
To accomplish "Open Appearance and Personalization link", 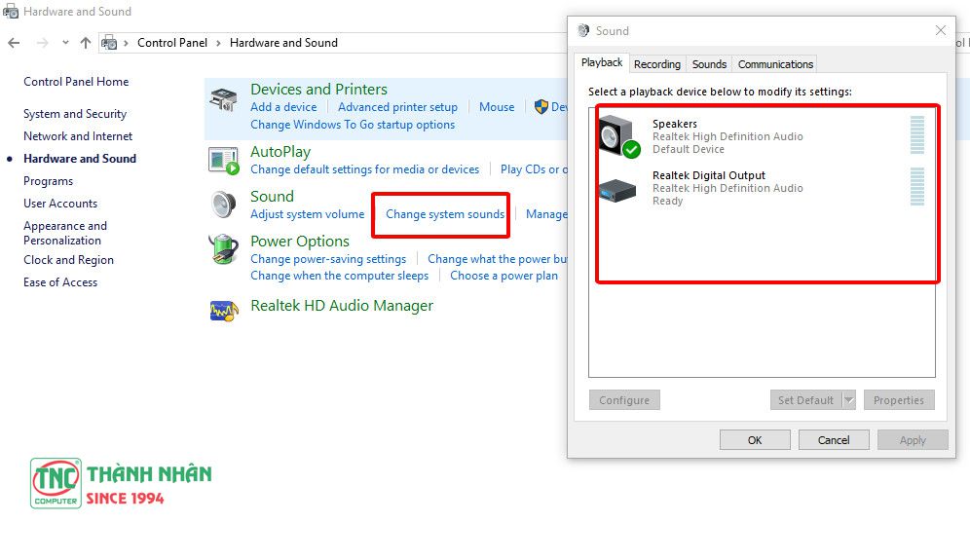I will (65, 234).
